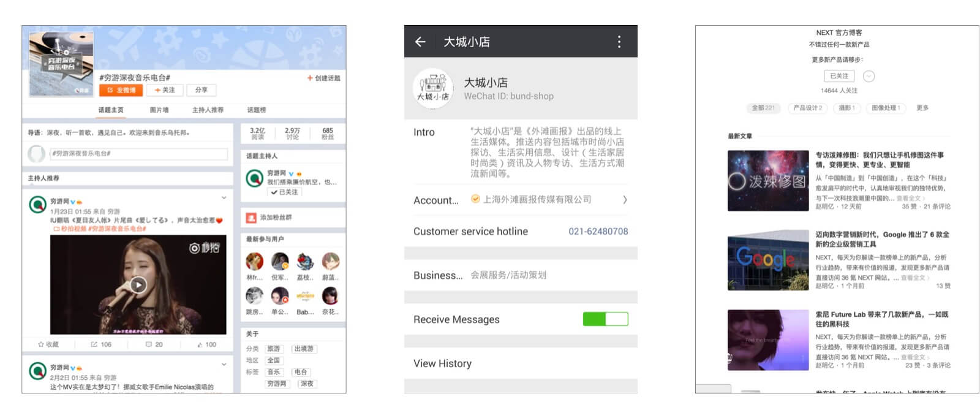Click the 音乐 label tag

274,372
